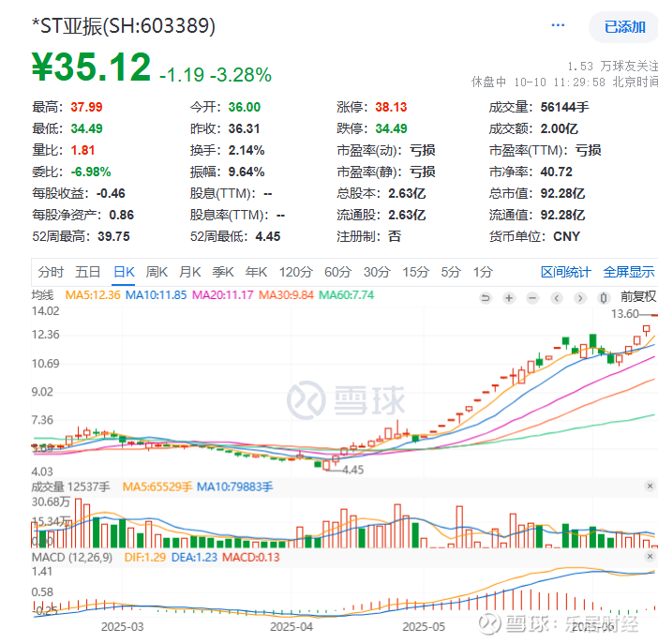Open the three-dot more options menu
Viewport: 658px width, 644px height.
[558, 25]
